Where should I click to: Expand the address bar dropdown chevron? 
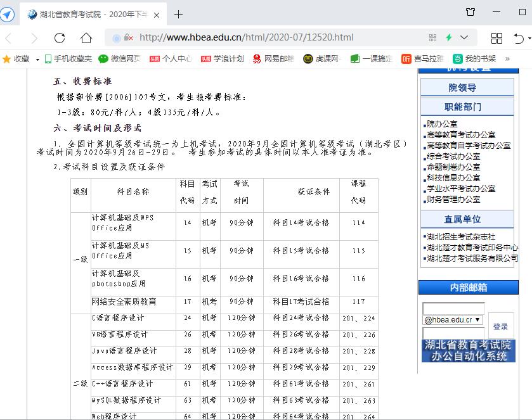tap(464, 37)
